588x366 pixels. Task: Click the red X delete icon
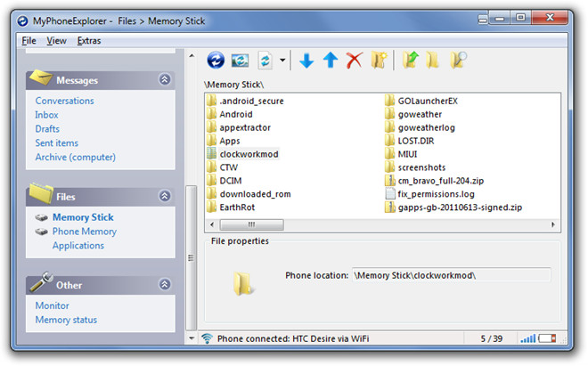(355, 60)
